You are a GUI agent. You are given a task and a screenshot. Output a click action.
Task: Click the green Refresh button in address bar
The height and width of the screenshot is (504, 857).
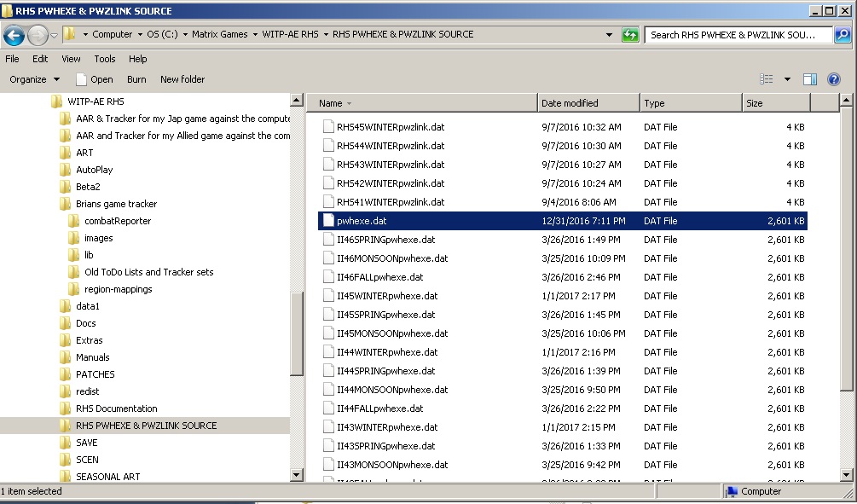coord(630,34)
